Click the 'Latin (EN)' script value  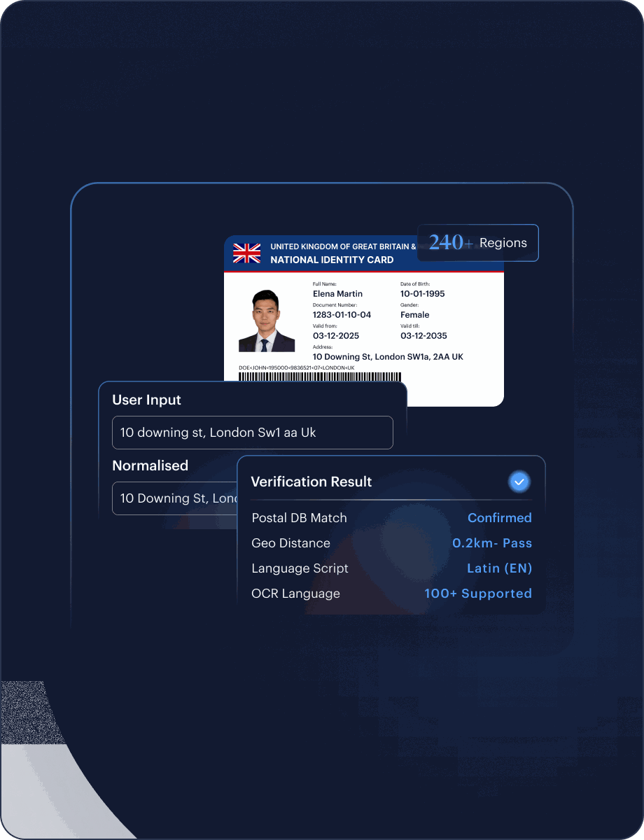(x=500, y=568)
